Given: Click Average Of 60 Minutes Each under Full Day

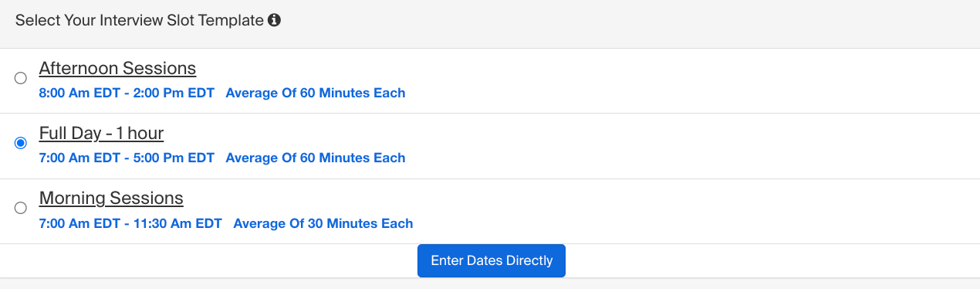Looking at the screenshot, I should coord(315,158).
